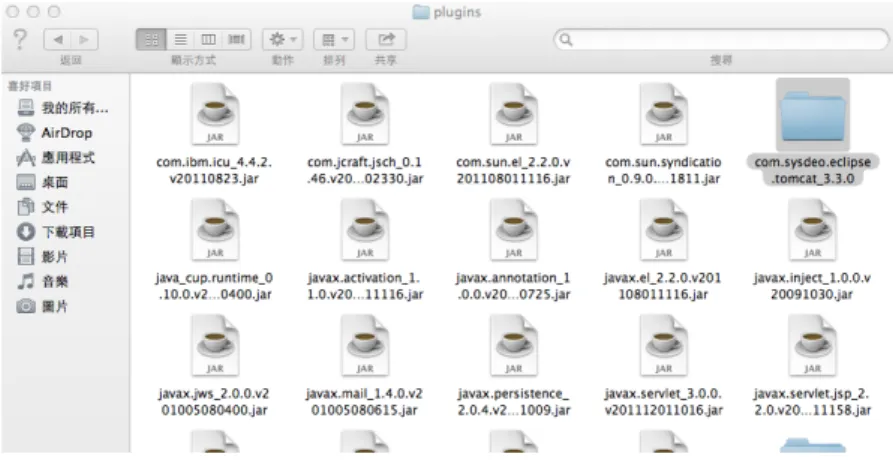This screenshot has width=893, height=472.
Task: Go forward with the right arrow button
Action: [84, 39]
